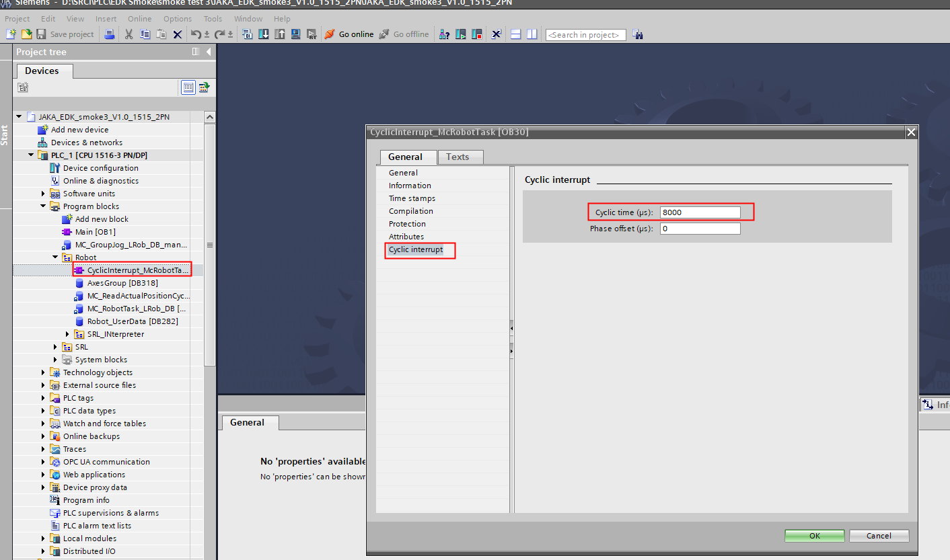Image resolution: width=950 pixels, height=560 pixels.
Task: Expand the SRL_INterpreter folder
Action: [68, 334]
